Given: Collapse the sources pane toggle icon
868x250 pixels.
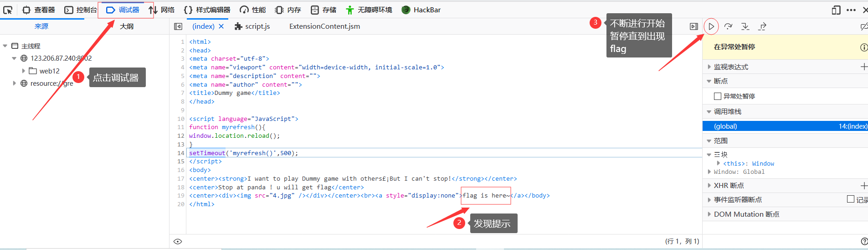Looking at the screenshot, I should coord(178,26).
